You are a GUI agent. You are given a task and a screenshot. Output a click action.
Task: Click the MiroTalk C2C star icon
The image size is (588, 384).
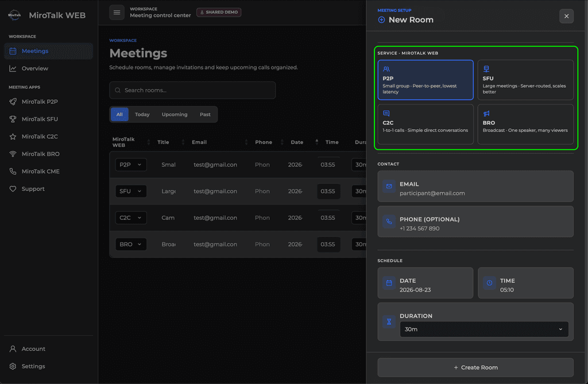[13, 137]
